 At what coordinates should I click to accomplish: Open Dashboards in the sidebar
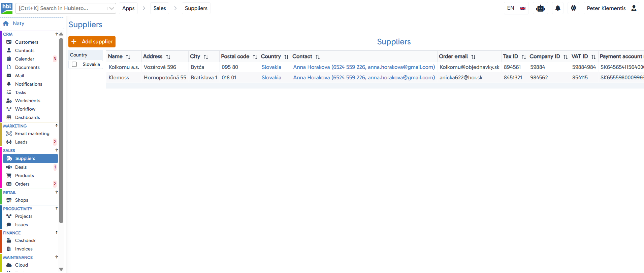(x=27, y=117)
